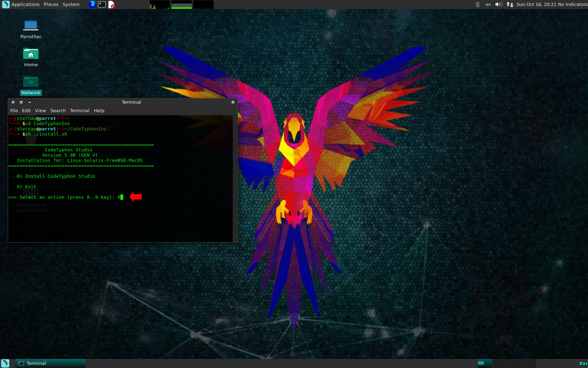Open the network connections arrows icon
The image size is (588, 368).
tap(510, 5)
